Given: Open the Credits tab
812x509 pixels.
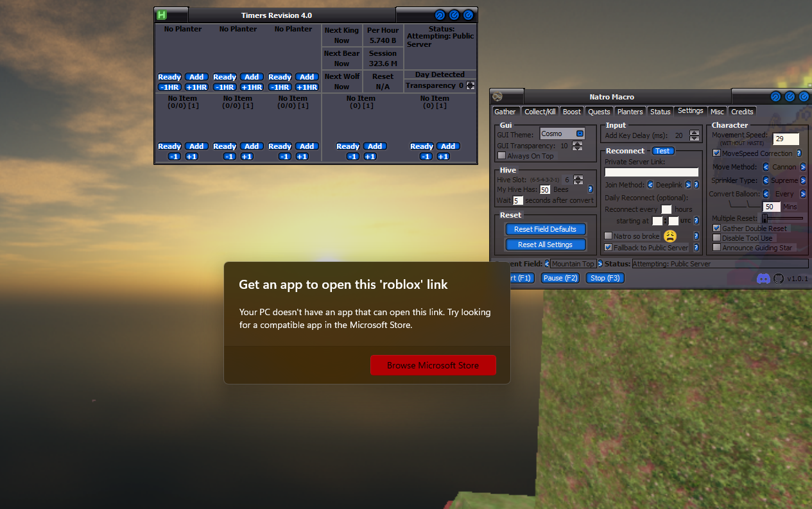Looking at the screenshot, I should 742,111.
